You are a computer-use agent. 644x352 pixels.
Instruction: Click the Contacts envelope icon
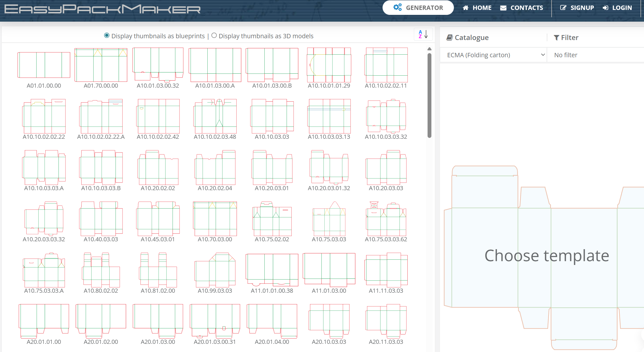(x=503, y=8)
